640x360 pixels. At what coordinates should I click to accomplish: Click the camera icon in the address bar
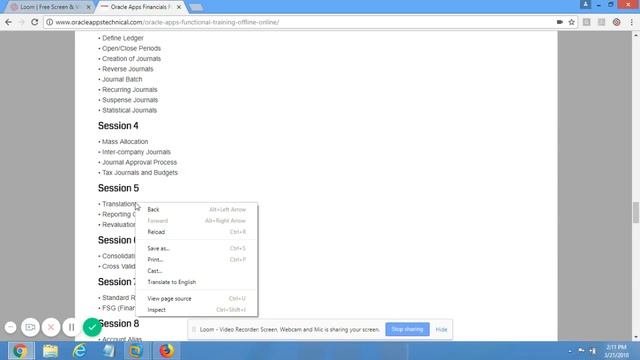click(x=560, y=22)
